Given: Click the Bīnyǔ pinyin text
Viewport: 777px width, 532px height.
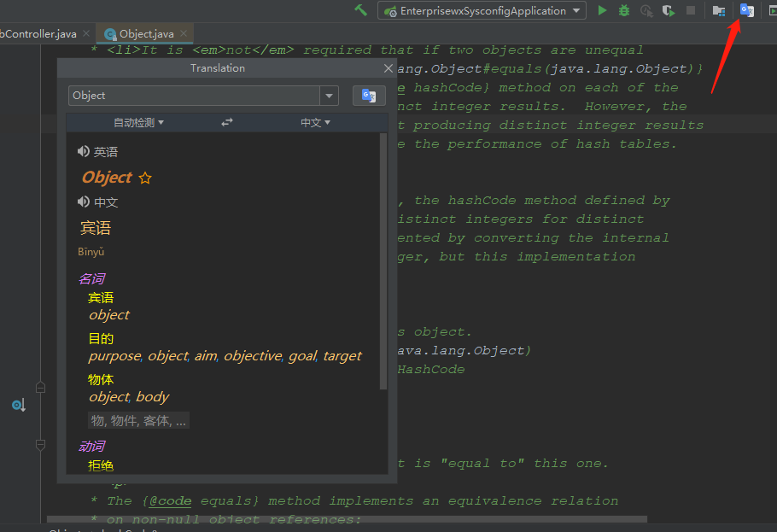Looking at the screenshot, I should click(x=91, y=252).
